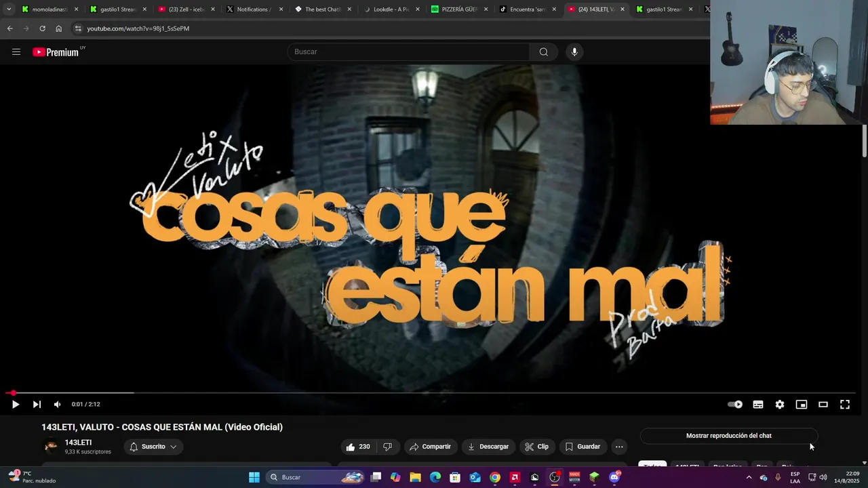The image size is (868, 488).
Task: Enter fullscreen mode
Action: [845, 405]
